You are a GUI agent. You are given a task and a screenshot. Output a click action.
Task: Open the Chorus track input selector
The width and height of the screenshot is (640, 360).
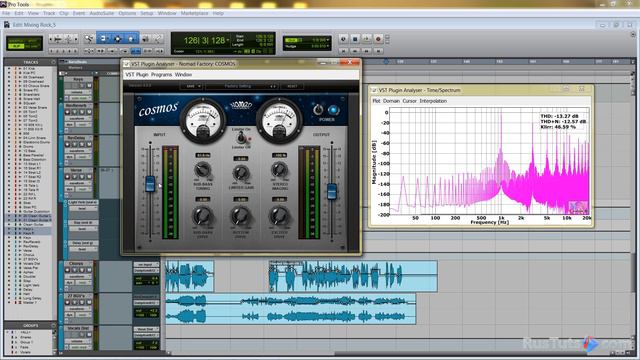[x=146, y=265]
